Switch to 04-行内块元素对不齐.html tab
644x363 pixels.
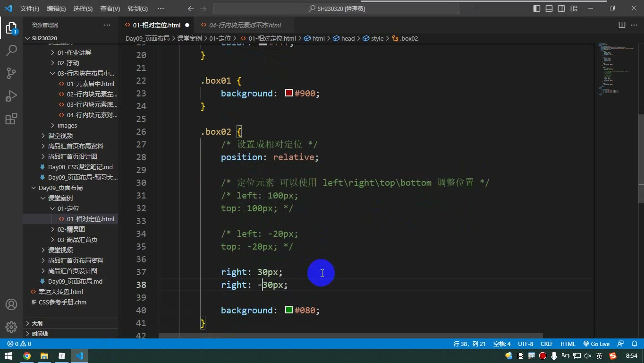point(245,25)
